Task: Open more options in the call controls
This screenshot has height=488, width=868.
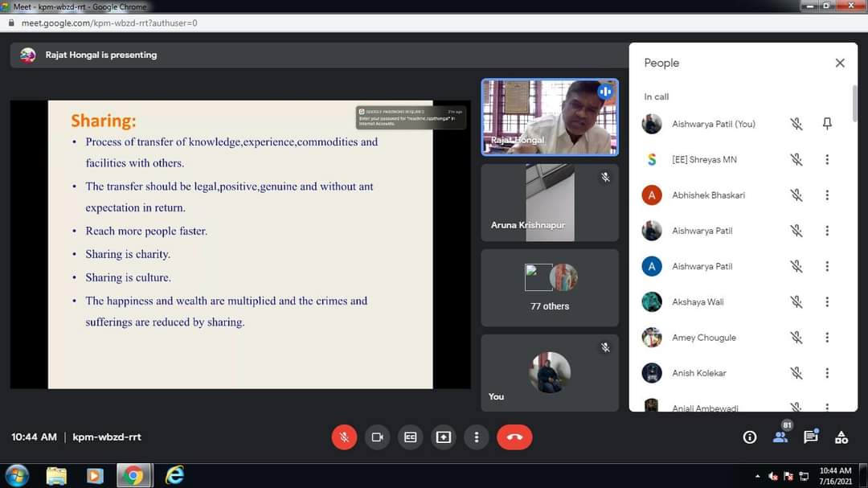Action: click(477, 437)
